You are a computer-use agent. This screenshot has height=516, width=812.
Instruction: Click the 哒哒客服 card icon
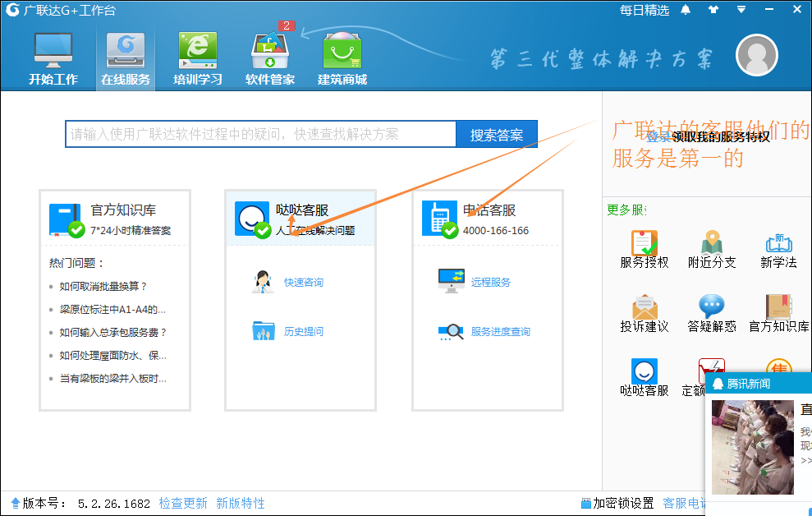coord(252,219)
